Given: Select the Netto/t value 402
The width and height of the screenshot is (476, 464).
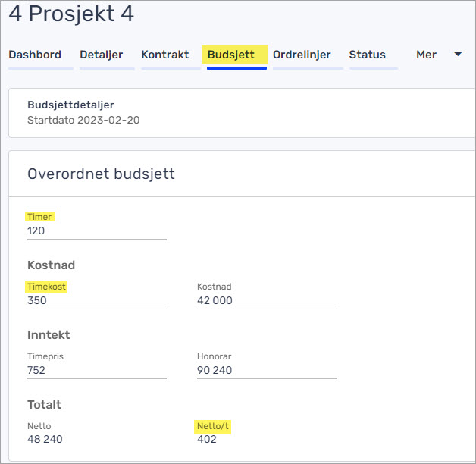Looking at the screenshot, I should point(207,440).
